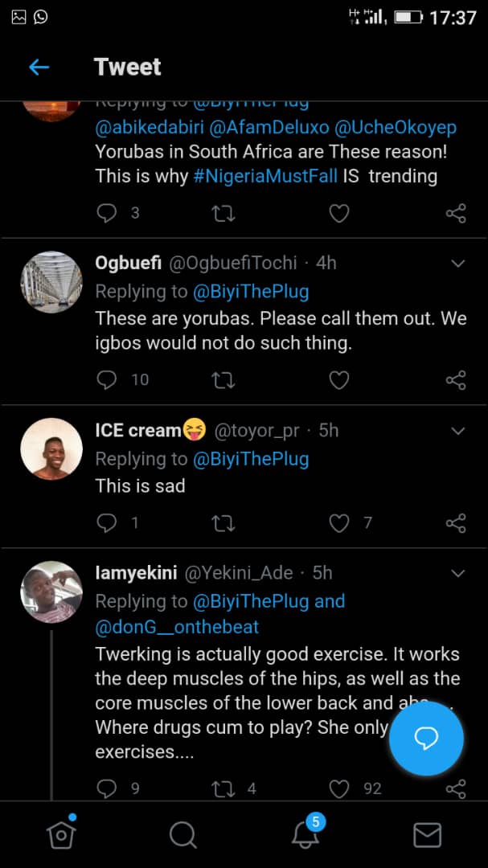The height and width of the screenshot is (868, 488).
Task: Tap the back arrow in Tweet header
Action: click(39, 68)
